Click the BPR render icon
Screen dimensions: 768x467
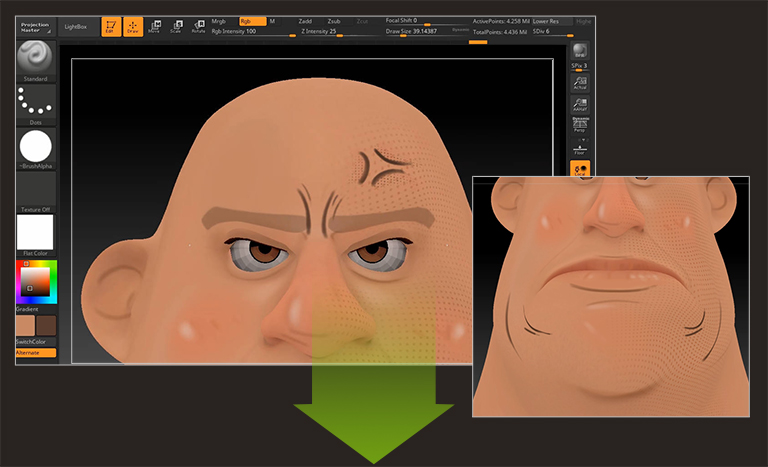pyautogui.click(x=579, y=52)
